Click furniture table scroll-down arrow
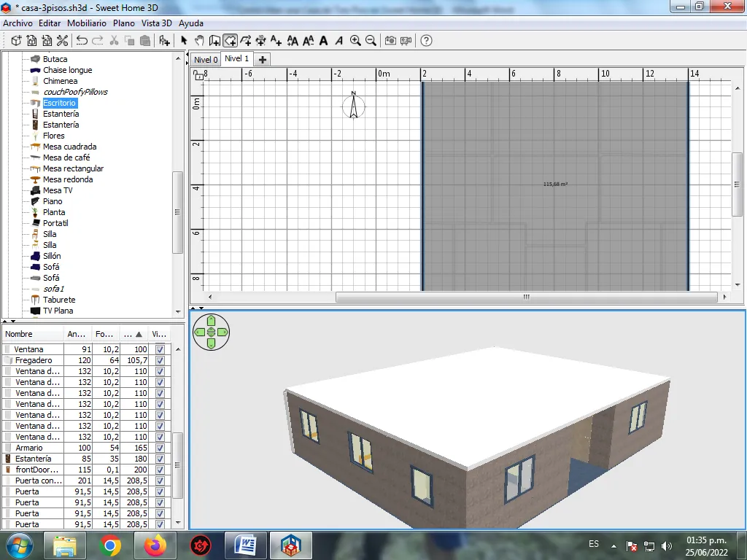 click(178, 523)
